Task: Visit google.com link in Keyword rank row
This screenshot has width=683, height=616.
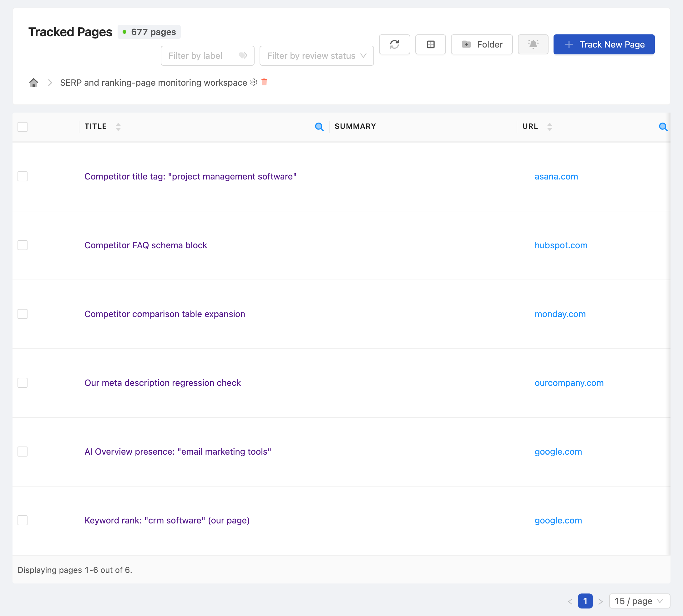Action: [558, 520]
